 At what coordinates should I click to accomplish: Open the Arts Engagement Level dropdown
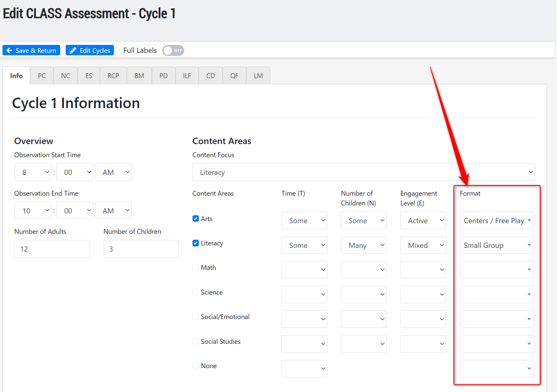(x=423, y=220)
